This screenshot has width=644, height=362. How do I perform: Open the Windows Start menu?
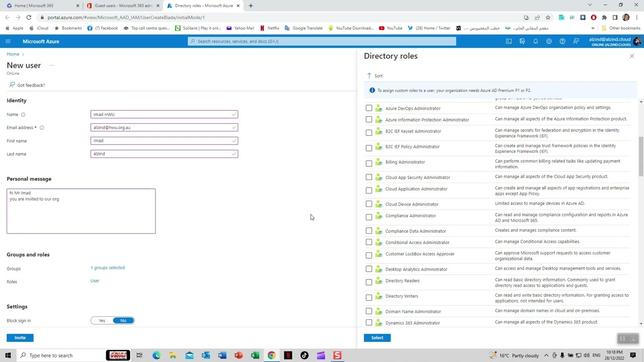(x=8, y=355)
